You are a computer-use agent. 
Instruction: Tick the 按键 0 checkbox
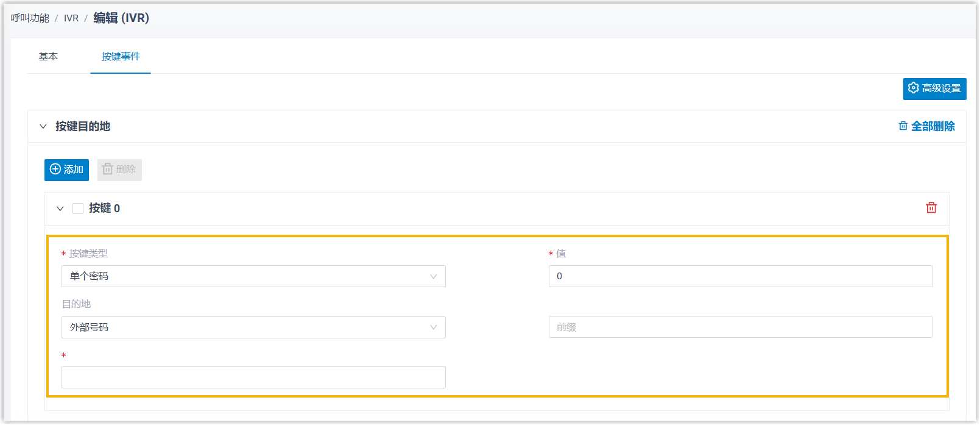78,209
